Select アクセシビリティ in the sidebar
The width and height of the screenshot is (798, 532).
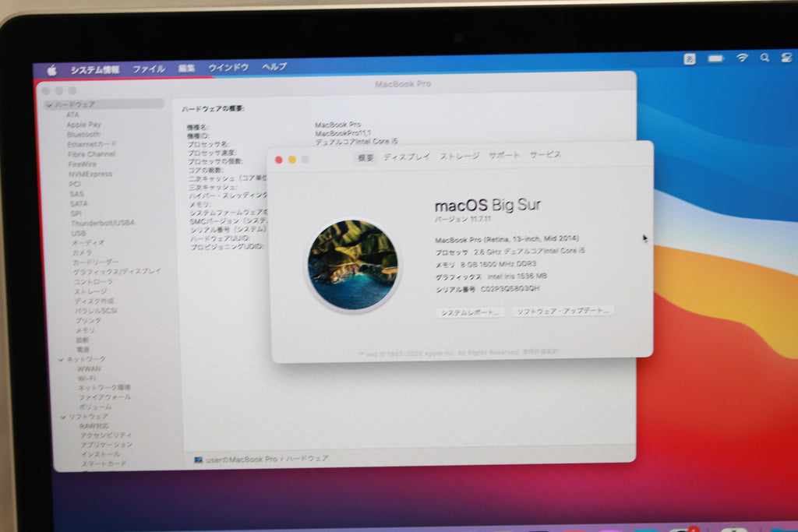(106, 435)
